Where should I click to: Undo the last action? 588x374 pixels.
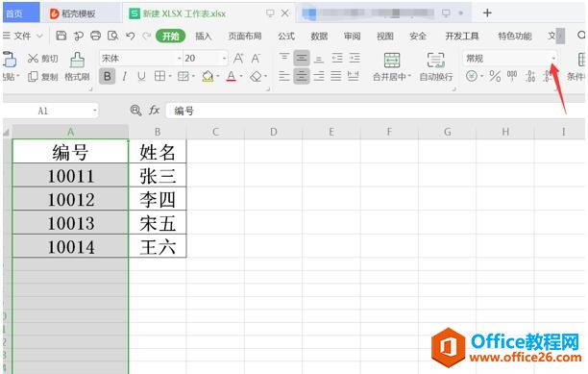pyautogui.click(x=130, y=36)
